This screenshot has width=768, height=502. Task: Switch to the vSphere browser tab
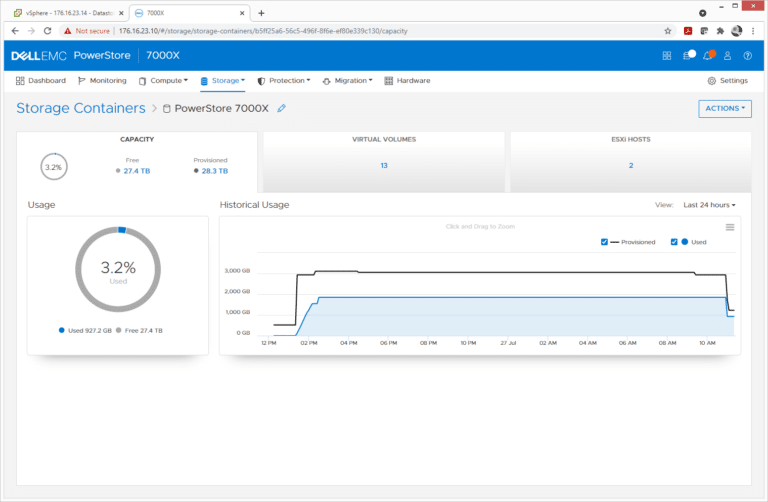69,13
